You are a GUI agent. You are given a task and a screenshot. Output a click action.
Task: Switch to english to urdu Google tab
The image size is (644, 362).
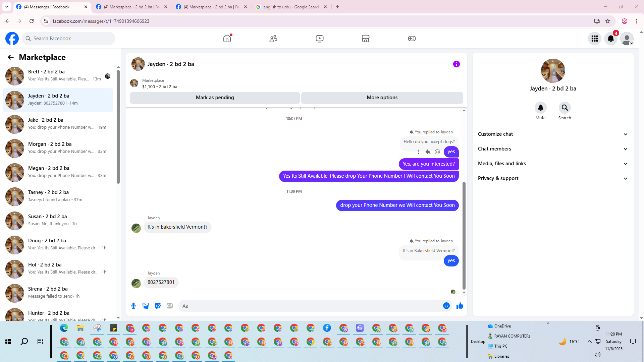click(x=290, y=7)
